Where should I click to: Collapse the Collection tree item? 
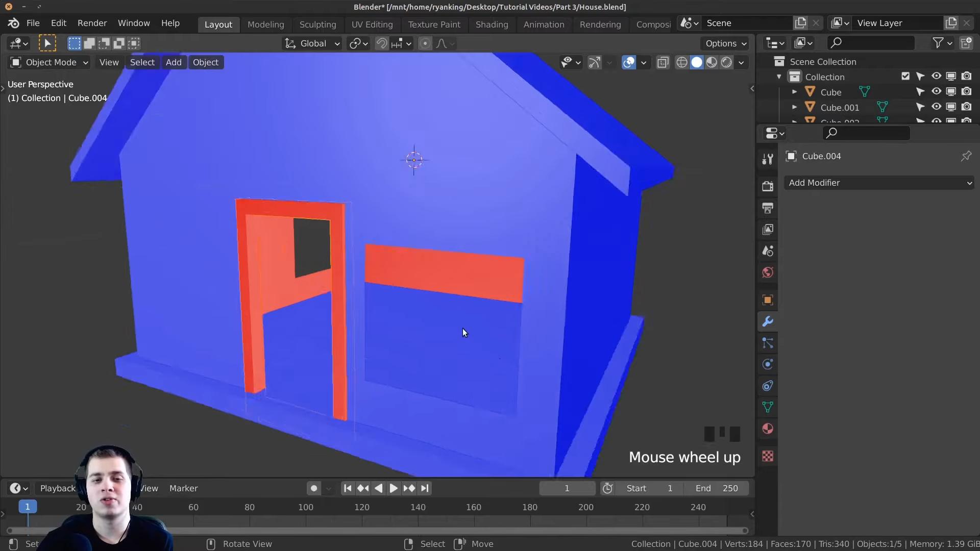[779, 76]
